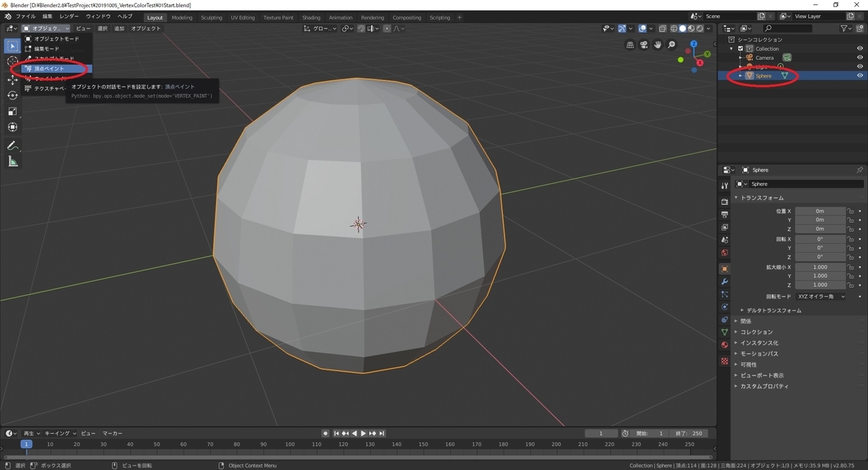
Task: Select the Scale tool in left toolbar
Action: [12, 111]
